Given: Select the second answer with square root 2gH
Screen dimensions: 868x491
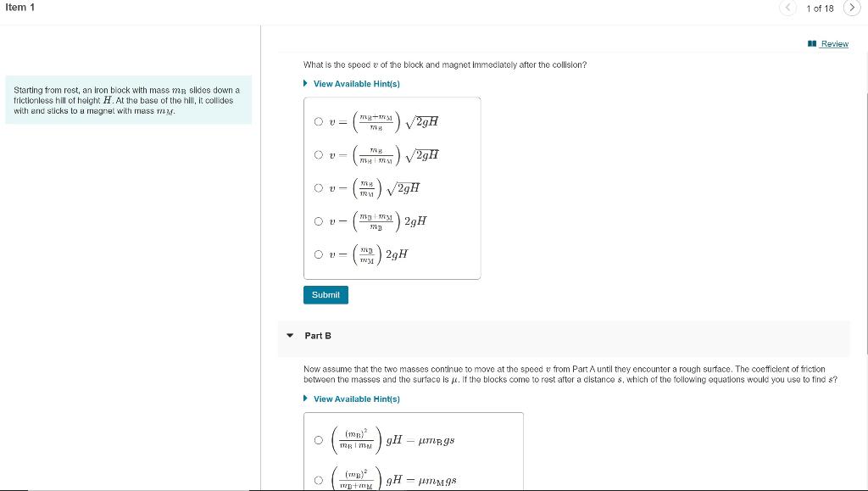Looking at the screenshot, I should click(319, 153).
